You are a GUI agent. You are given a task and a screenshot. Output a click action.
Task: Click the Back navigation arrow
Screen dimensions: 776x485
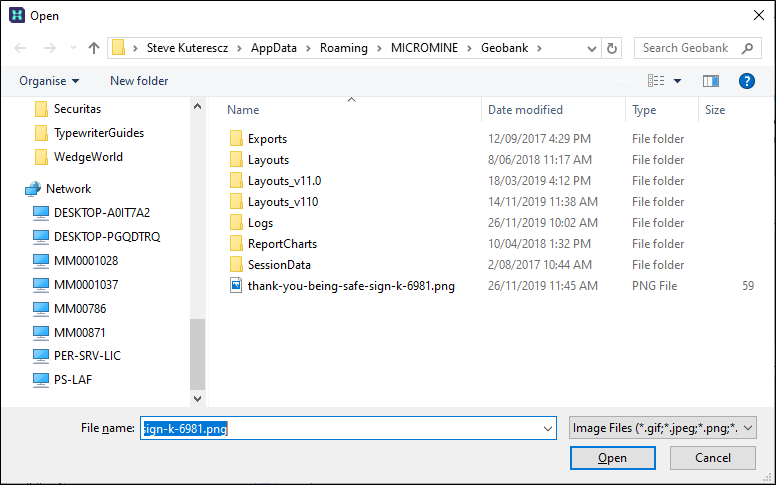20,48
